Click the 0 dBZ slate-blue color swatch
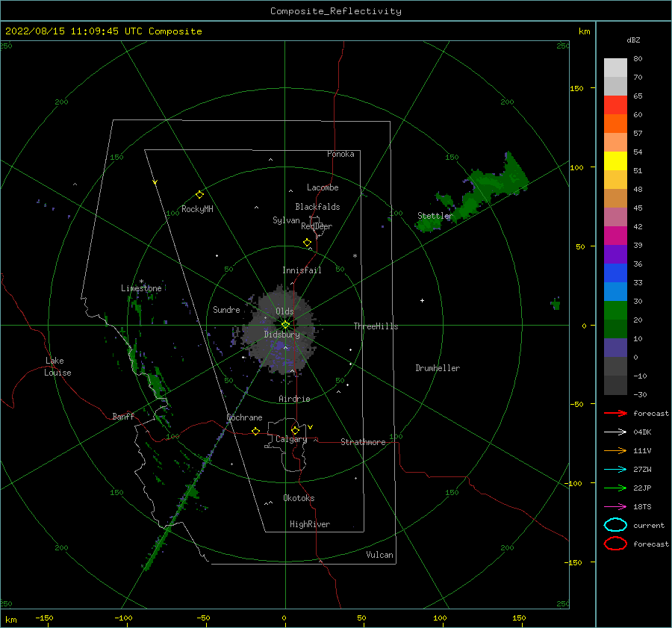 click(615, 348)
